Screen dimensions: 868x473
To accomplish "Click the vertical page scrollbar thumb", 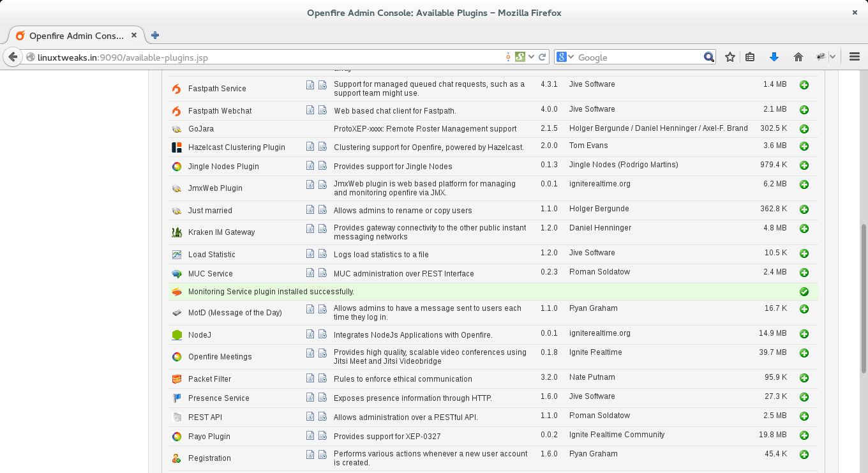I will click(x=864, y=297).
